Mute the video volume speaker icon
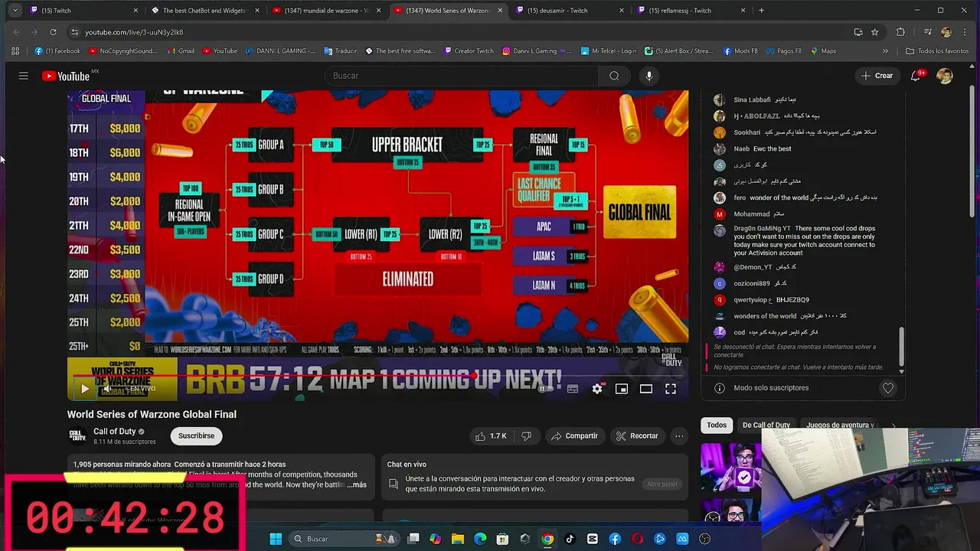 pos(109,389)
